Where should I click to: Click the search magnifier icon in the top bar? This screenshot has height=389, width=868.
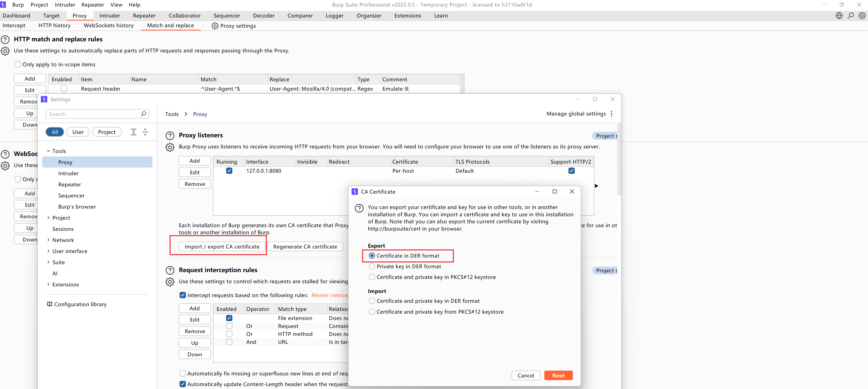[851, 15]
